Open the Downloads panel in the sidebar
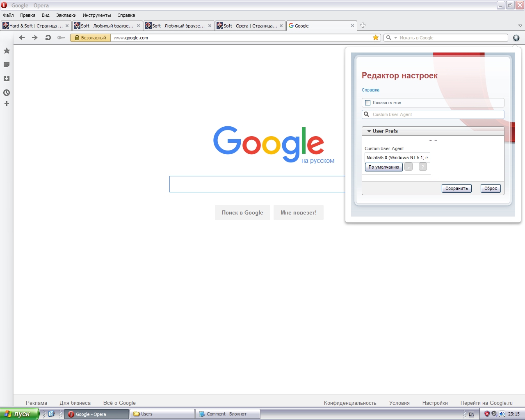 7,79
